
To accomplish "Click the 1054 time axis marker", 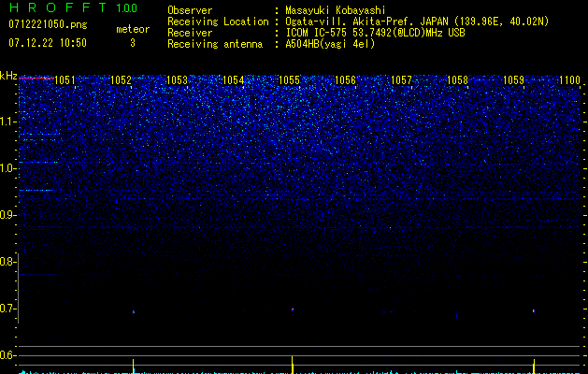I will (x=234, y=80).
